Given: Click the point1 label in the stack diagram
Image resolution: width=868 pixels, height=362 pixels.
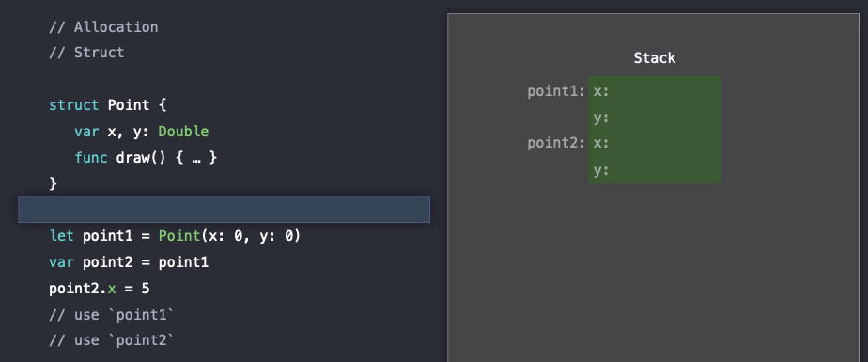Looking at the screenshot, I should tap(556, 91).
